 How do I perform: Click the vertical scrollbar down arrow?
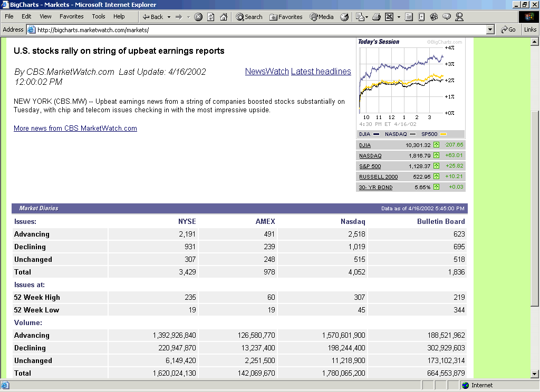tap(534, 374)
